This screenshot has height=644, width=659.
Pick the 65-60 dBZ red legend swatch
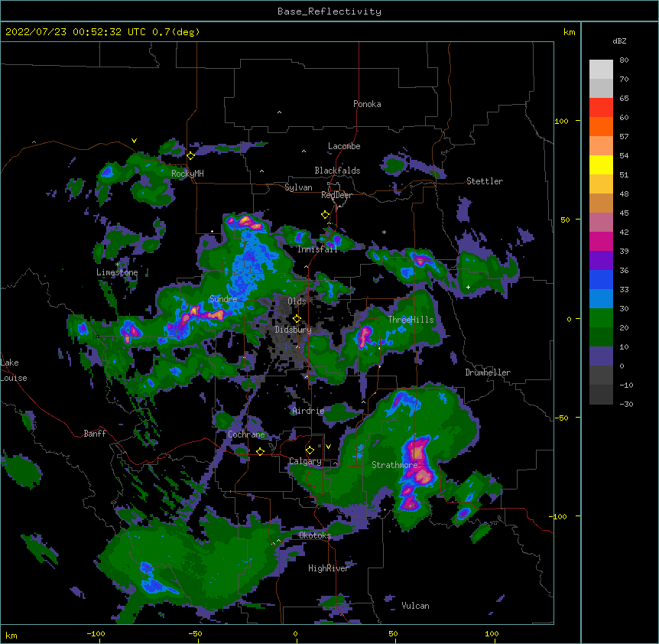pyautogui.click(x=601, y=108)
